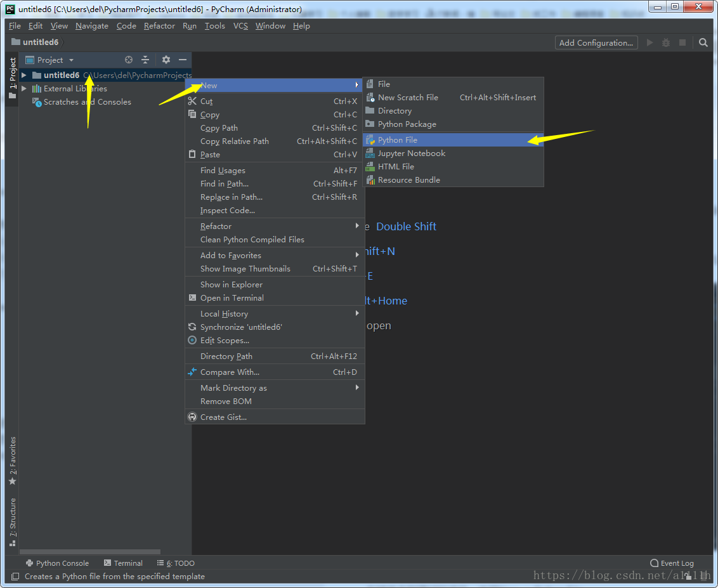The width and height of the screenshot is (718, 588).
Task: Expand the External Libraries tree node
Action: click(x=24, y=88)
